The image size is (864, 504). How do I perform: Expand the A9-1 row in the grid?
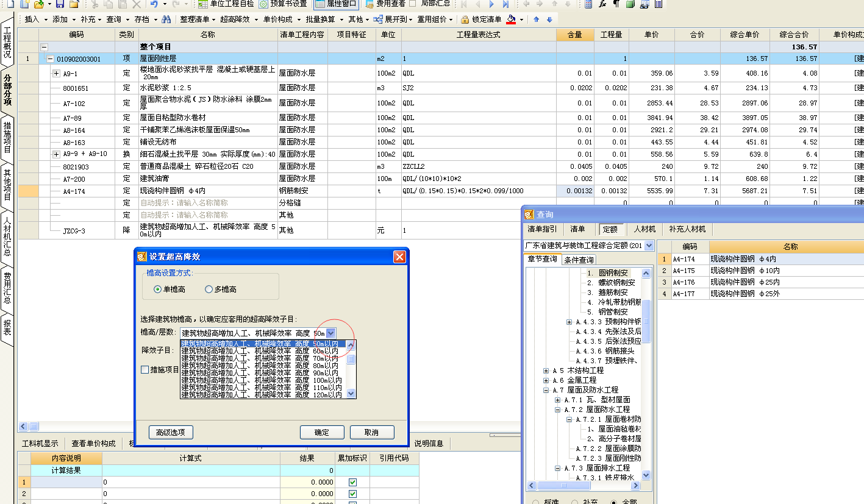tap(57, 74)
